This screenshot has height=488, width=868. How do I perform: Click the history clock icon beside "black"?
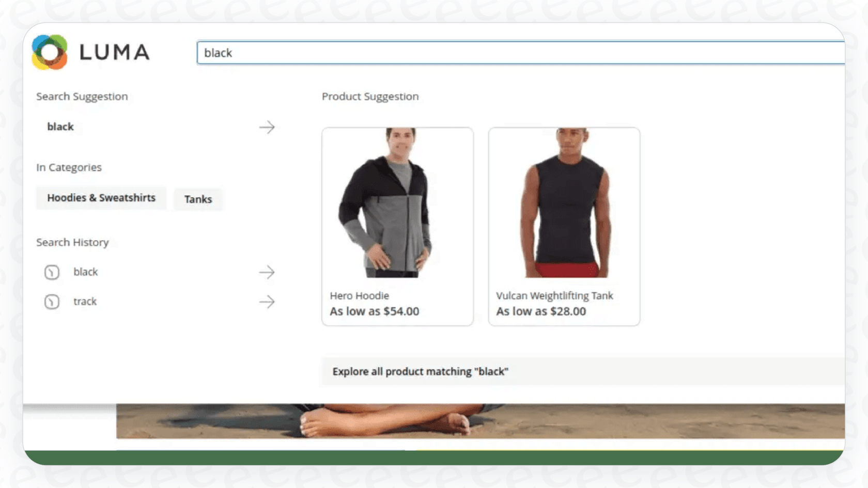point(52,272)
